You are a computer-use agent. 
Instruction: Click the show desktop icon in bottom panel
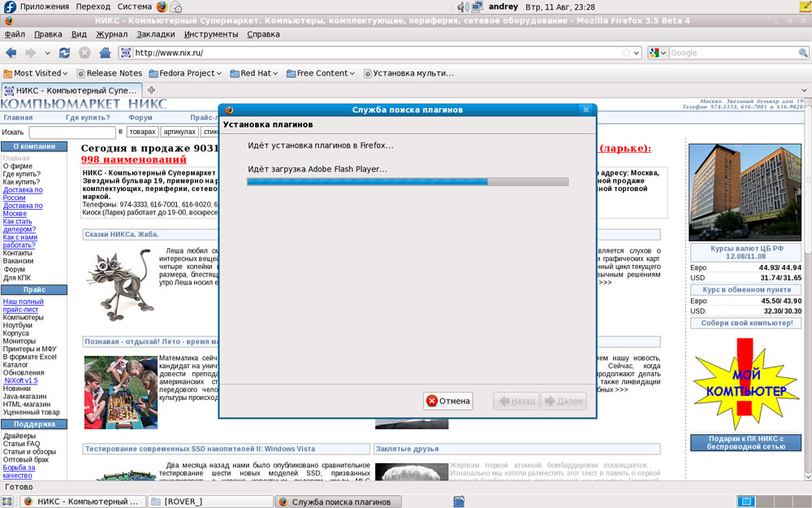pos(7,501)
